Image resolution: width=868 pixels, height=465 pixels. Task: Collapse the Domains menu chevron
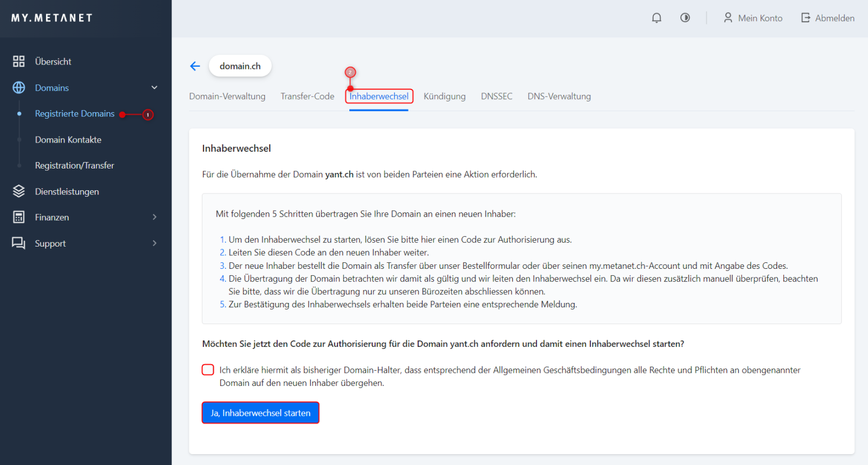pos(154,88)
